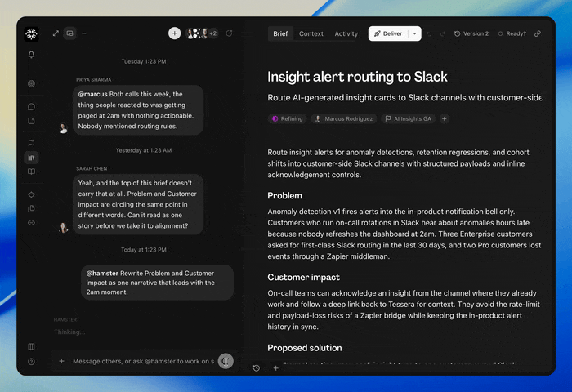The height and width of the screenshot is (392, 572).
Task: Open the Marcus Rodriguez owner chip
Action: (x=344, y=119)
